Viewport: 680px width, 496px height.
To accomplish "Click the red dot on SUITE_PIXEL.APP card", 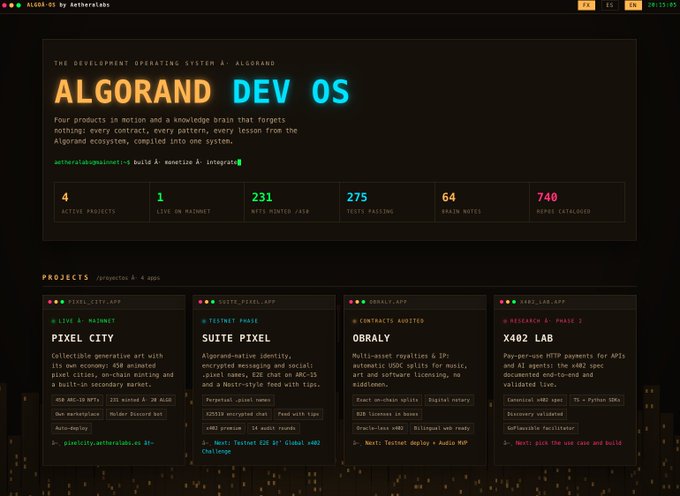I will 200,302.
